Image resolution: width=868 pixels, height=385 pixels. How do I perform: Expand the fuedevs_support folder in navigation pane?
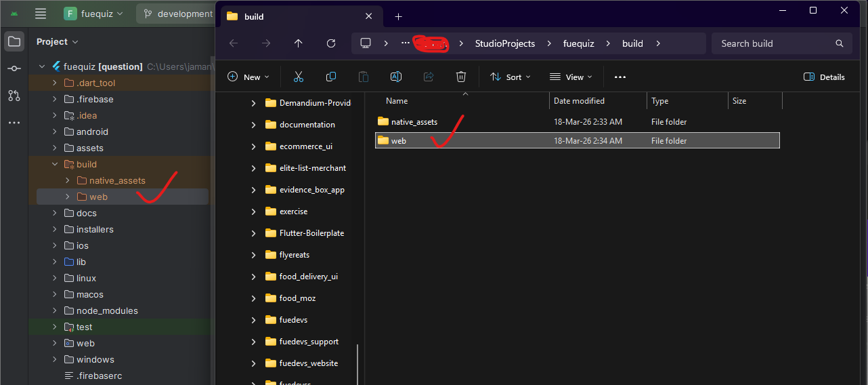click(253, 342)
